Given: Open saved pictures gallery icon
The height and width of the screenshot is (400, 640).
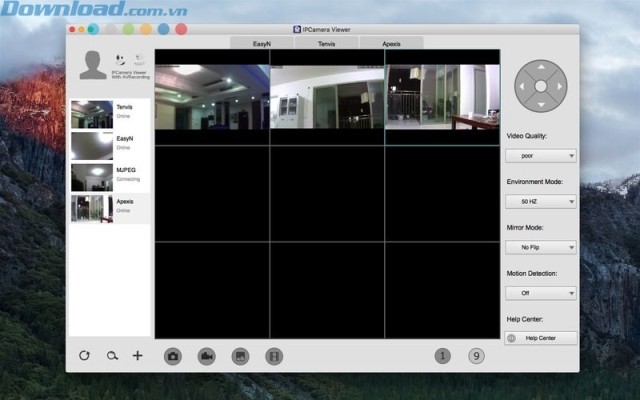Looking at the screenshot, I should click(x=240, y=356).
